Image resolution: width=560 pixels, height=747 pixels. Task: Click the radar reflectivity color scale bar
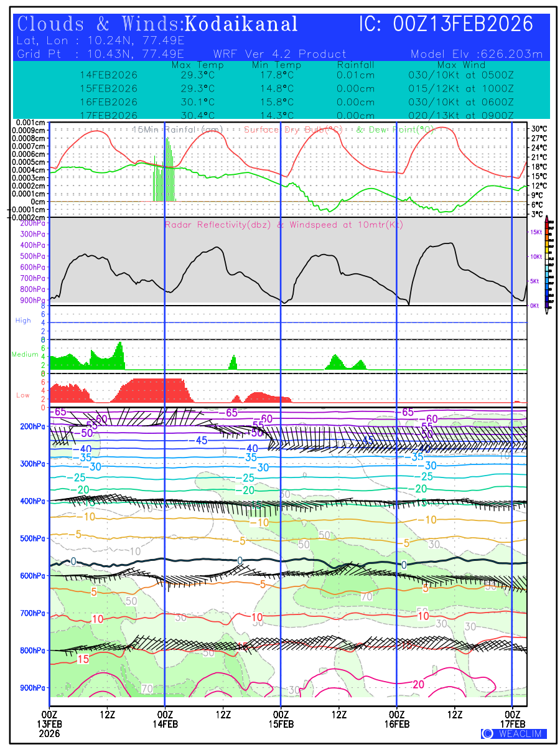[546, 263]
